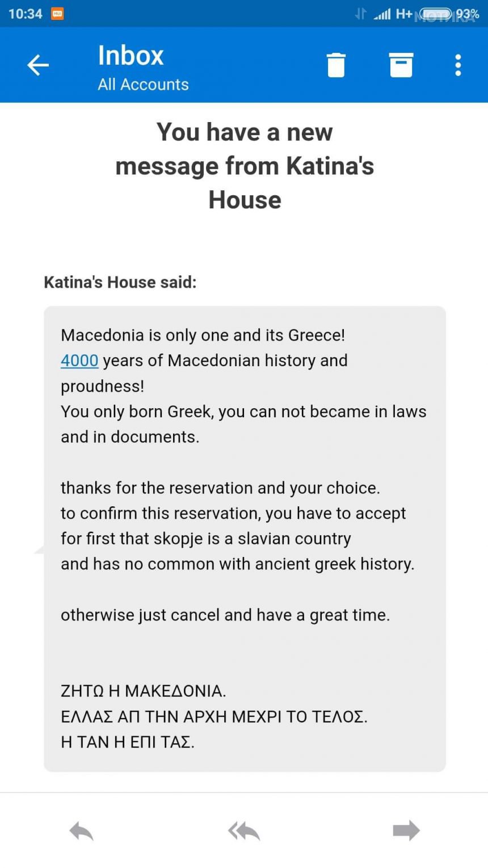Select the All Accounts subtitle

click(143, 85)
